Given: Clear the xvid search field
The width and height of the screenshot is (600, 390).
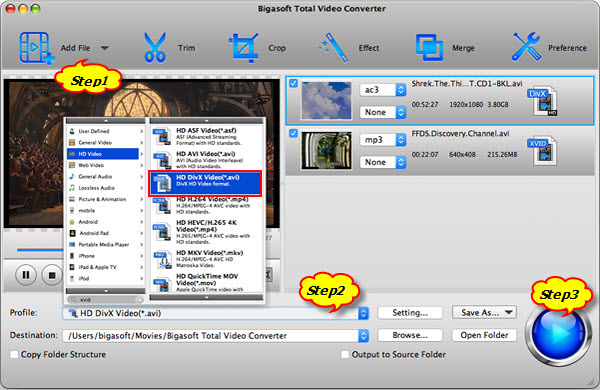Looking at the screenshot, I should coord(140,300).
